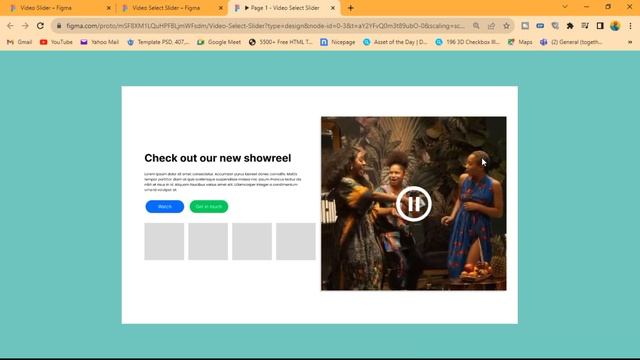Open the Extensions puzzle-piece menu

[570, 26]
